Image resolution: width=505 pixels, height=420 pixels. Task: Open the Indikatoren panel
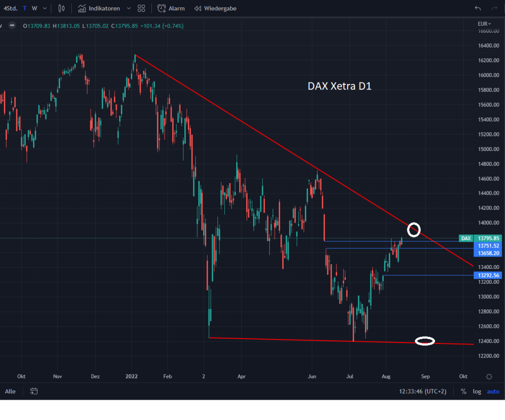pyautogui.click(x=99, y=8)
